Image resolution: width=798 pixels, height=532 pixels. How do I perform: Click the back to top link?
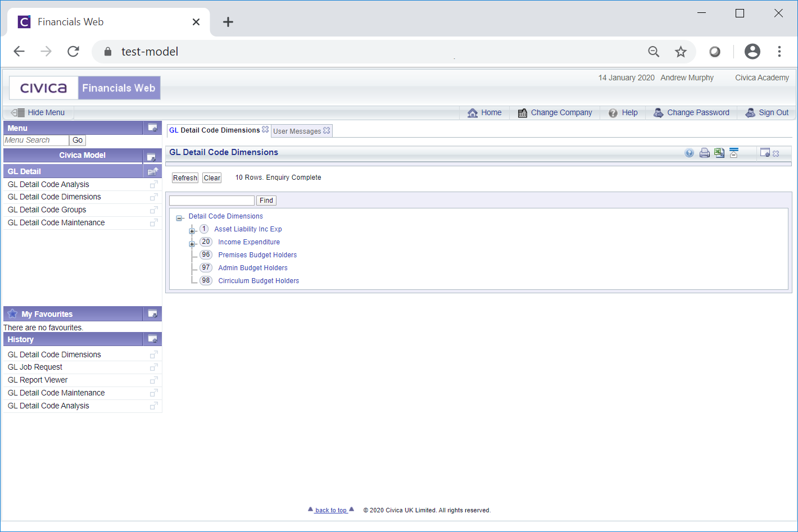[x=331, y=510]
